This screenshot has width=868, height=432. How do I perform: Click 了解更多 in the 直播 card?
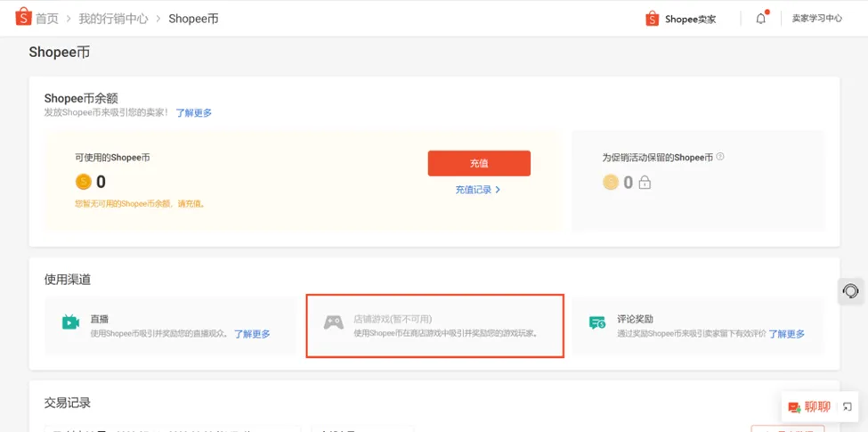(x=253, y=334)
